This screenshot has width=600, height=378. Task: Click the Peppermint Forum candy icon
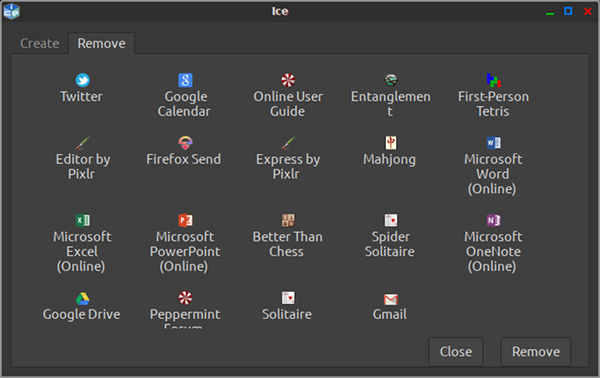coord(185,298)
